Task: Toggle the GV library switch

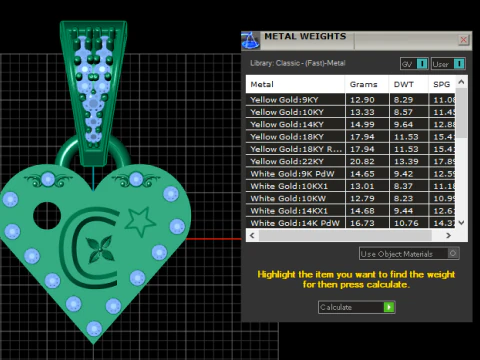Action: pos(414,64)
